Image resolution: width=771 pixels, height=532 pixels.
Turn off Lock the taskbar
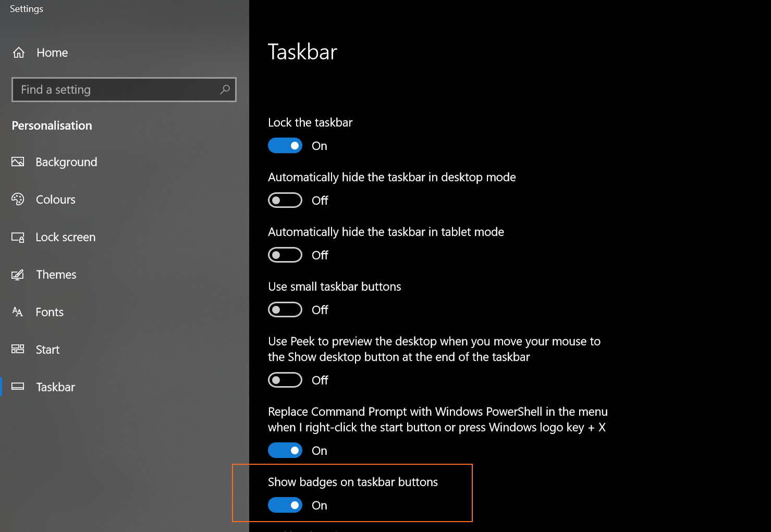tap(285, 145)
